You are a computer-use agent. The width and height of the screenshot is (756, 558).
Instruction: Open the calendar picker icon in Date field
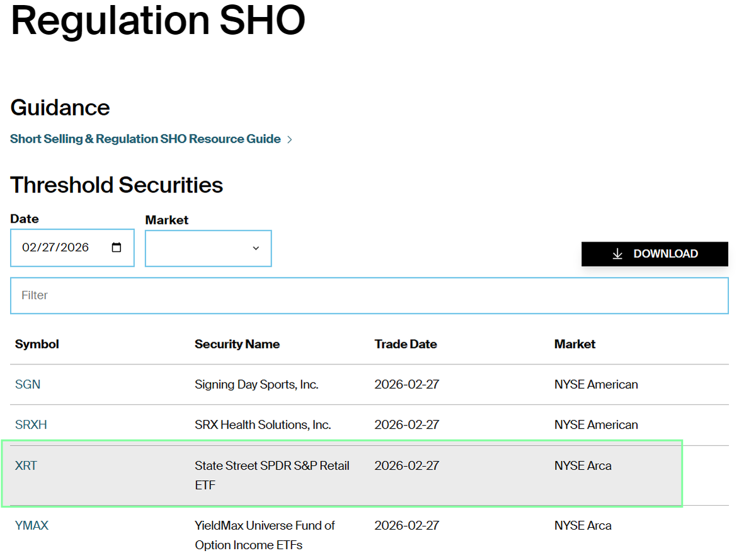click(117, 248)
